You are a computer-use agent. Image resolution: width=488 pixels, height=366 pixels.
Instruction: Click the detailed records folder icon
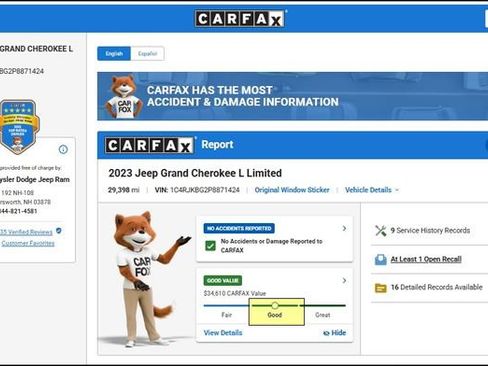(381, 288)
